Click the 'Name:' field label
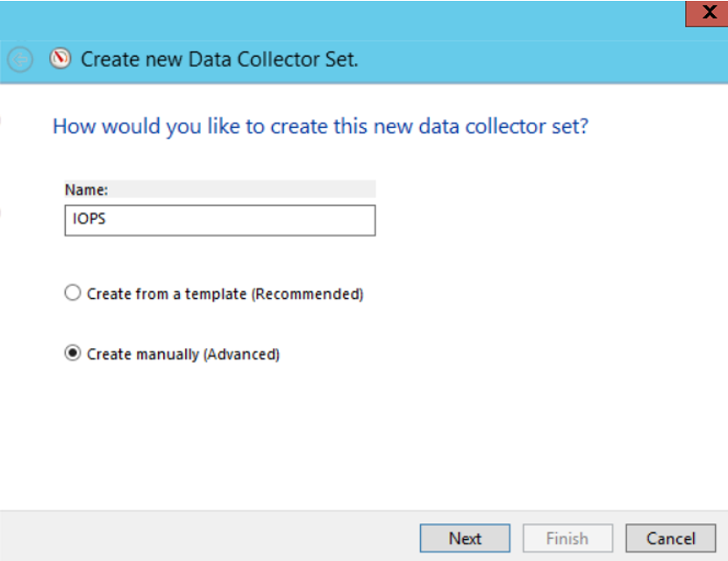 coord(86,189)
